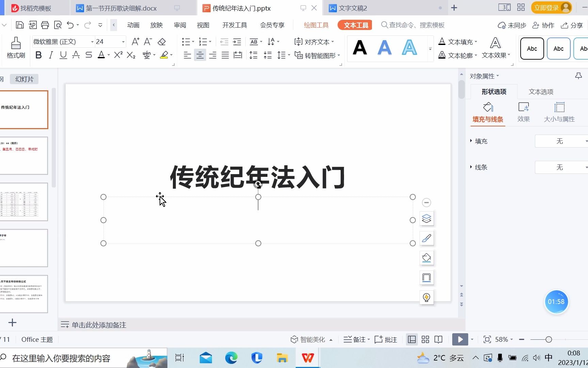588x368 pixels.
Task: Click the zoom slider handle
Action: [549, 339]
